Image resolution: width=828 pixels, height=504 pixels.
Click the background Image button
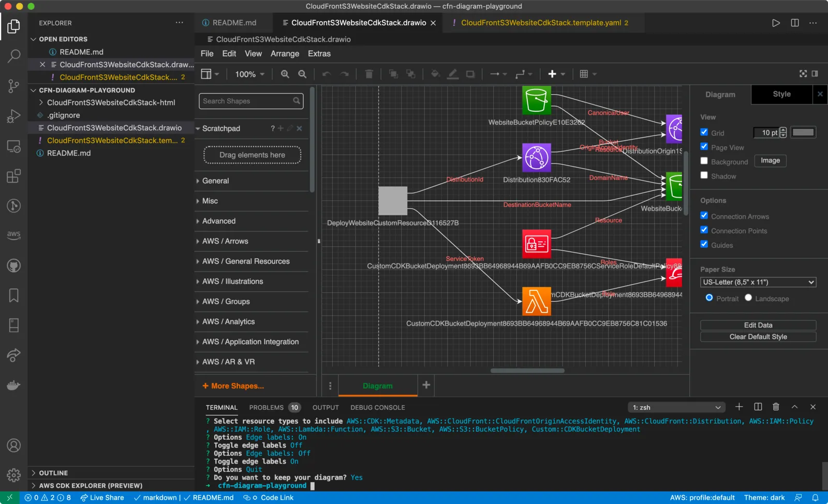pyautogui.click(x=770, y=161)
